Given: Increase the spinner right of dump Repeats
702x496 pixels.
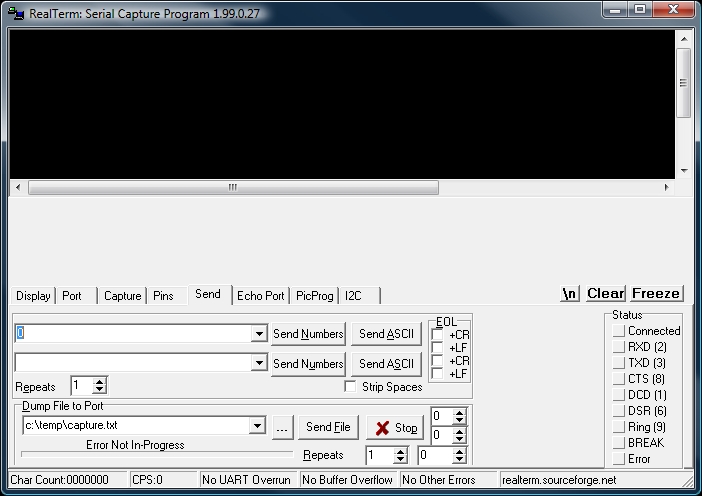Looking at the screenshot, I should (x=459, y=452).
